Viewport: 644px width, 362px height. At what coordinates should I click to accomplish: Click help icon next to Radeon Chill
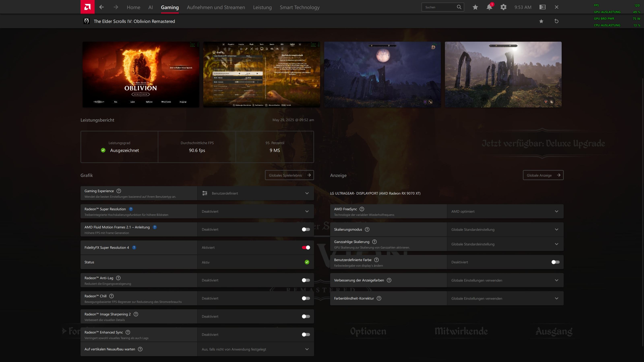coord(112,296)
